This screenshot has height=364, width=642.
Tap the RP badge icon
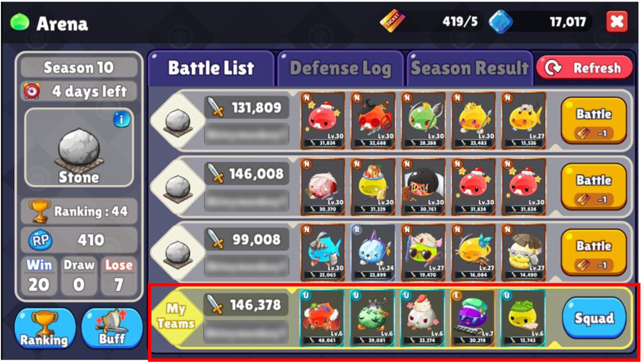41,240
